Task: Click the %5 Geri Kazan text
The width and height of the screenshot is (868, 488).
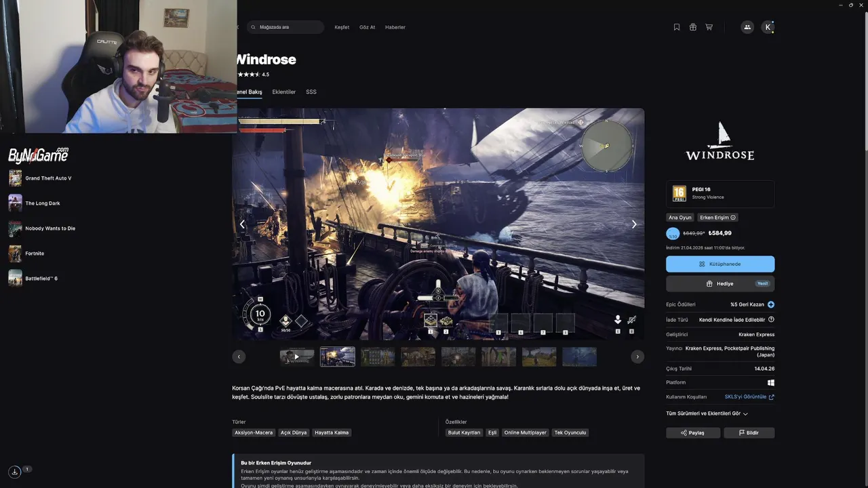Action: coord(747,305)
